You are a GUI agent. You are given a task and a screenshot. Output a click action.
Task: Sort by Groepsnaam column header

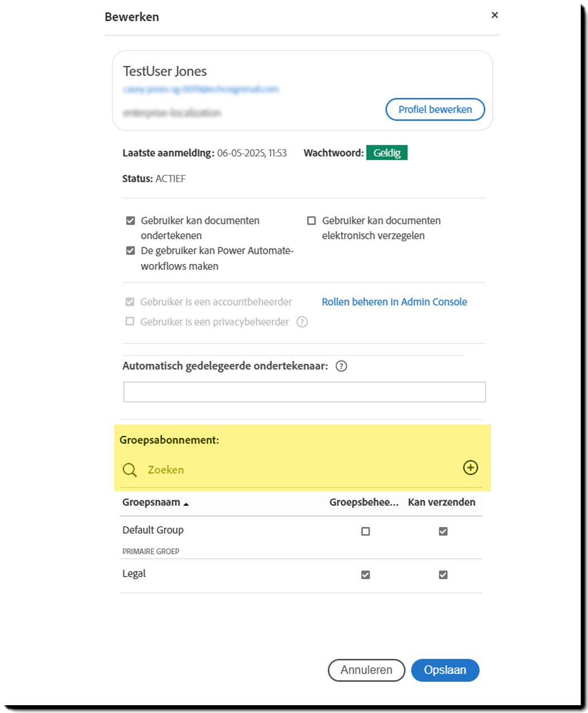(x=155, y=502)
